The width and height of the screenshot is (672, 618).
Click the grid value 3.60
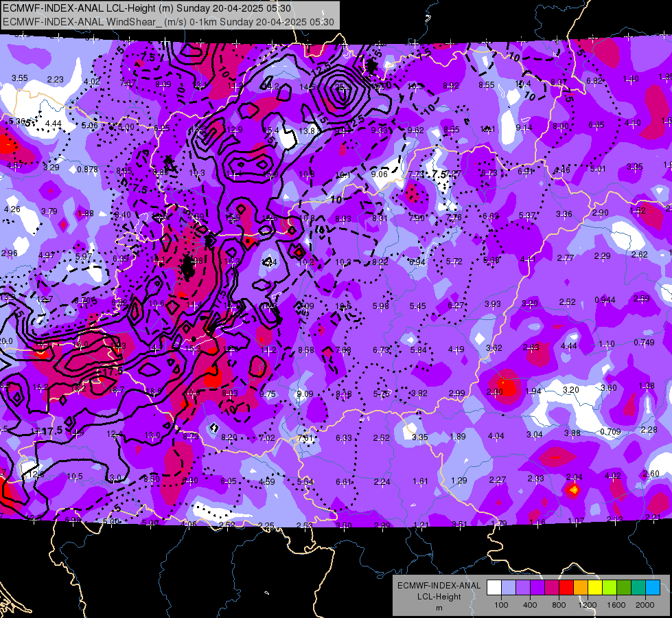(609, 388)
